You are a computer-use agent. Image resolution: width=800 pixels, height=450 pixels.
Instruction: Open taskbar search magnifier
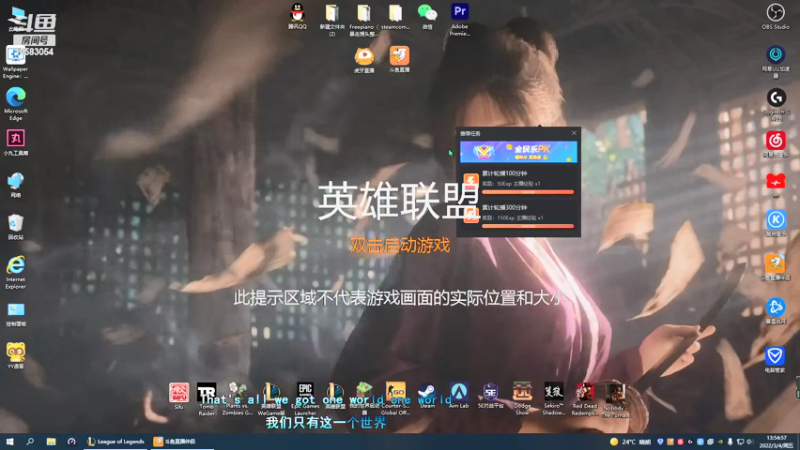point(30,441)
